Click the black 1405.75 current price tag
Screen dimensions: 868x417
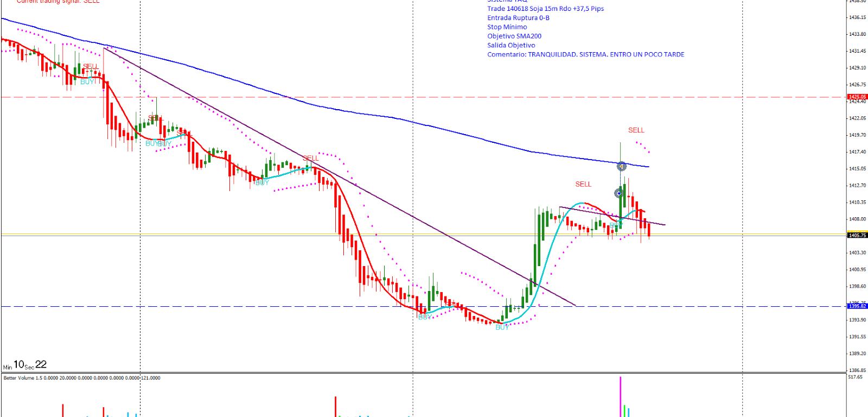point(857,236)
